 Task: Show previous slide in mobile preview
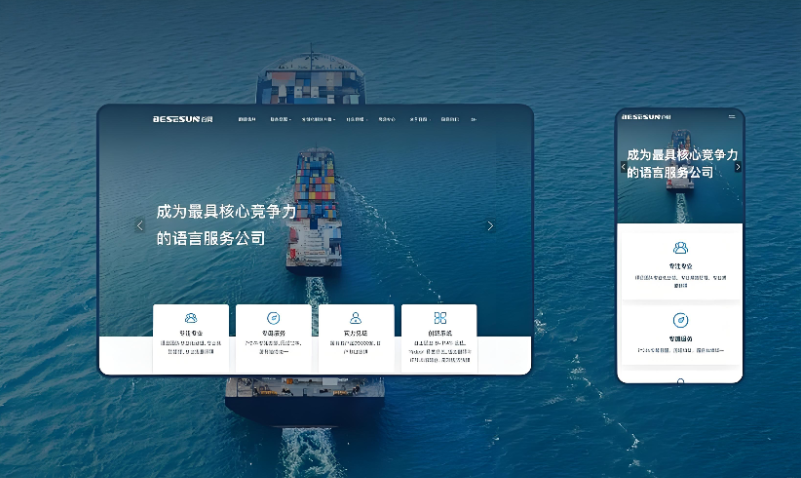(624, 167)
